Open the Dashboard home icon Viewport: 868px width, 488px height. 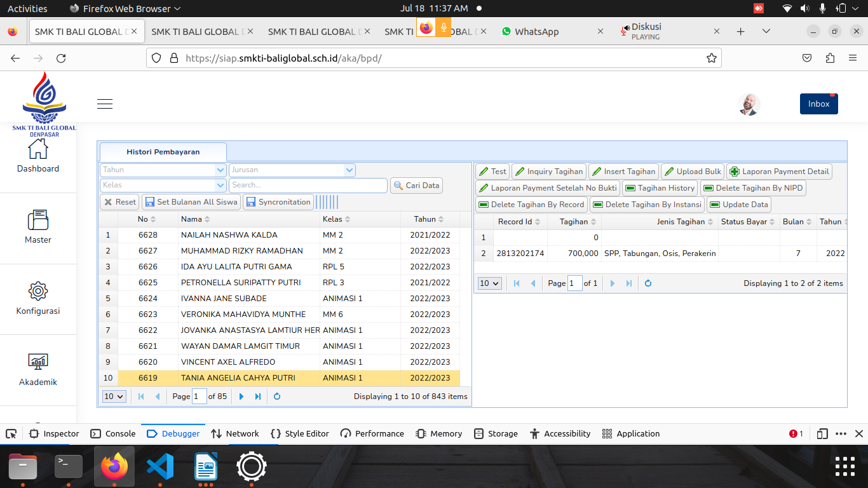click(38, 150)
